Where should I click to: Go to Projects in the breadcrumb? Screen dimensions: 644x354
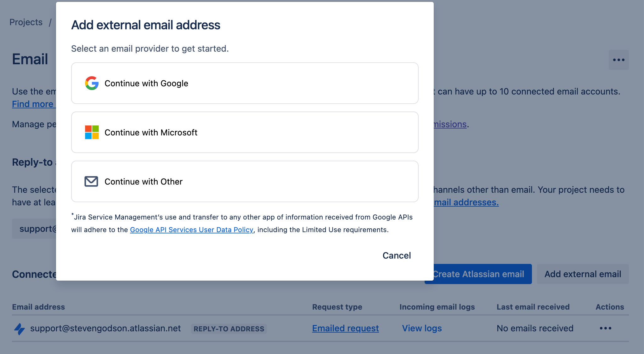click(x=26, y=22)
